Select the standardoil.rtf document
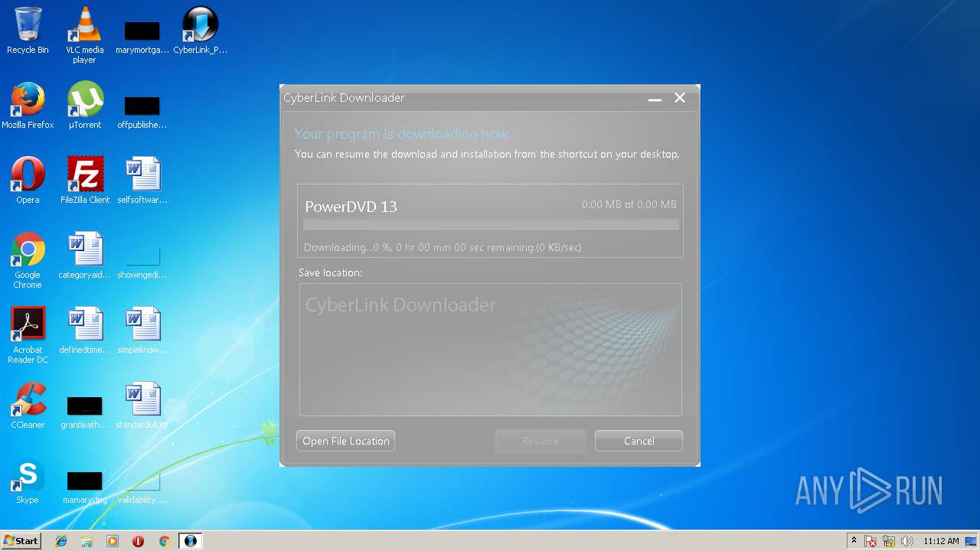 tap(142, 406)
